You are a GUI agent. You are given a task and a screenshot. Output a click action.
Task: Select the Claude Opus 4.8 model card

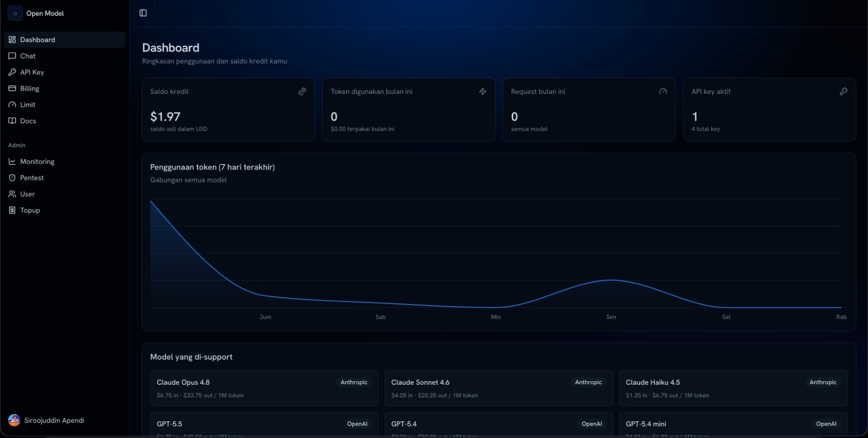click(x=264, y=389)
